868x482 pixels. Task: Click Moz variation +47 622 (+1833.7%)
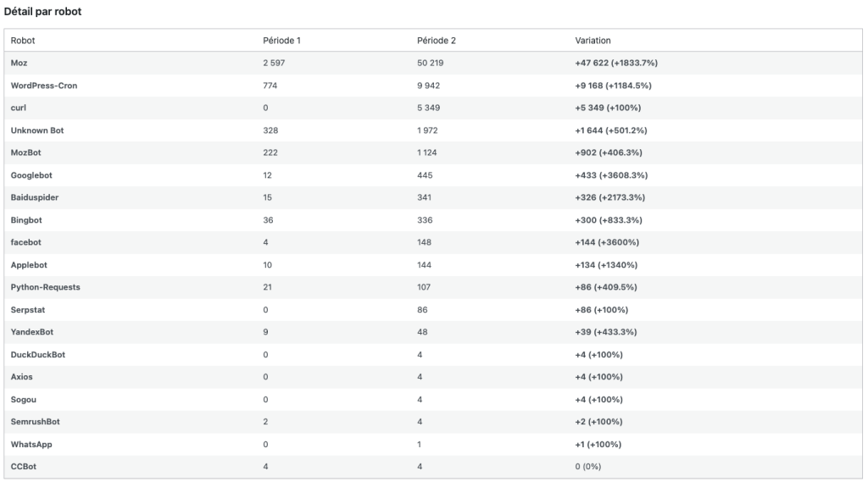(x=616, y=63)
